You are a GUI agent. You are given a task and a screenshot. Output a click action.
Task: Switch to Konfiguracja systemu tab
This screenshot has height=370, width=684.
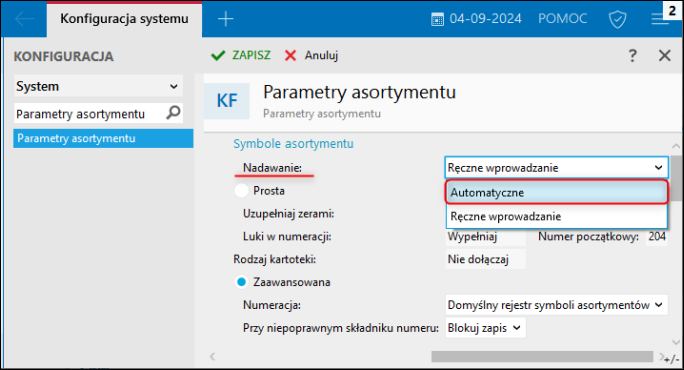pyautogui.click(x=124, y=19)
